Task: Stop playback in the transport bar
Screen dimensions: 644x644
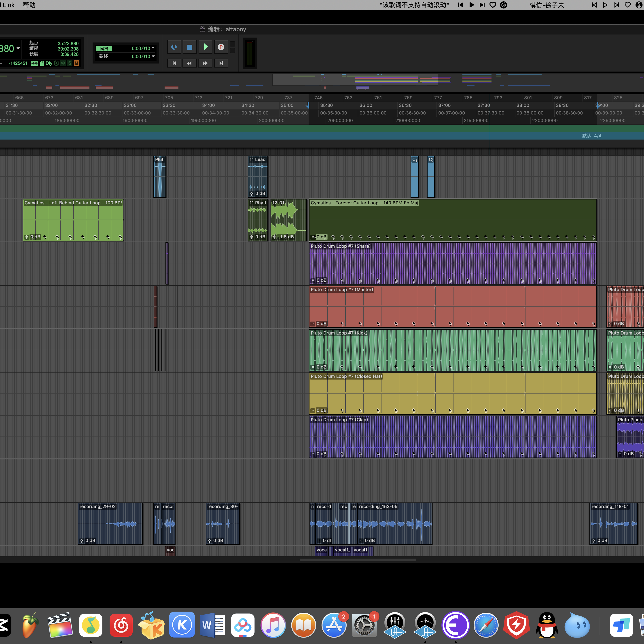Action: [190, 47]
